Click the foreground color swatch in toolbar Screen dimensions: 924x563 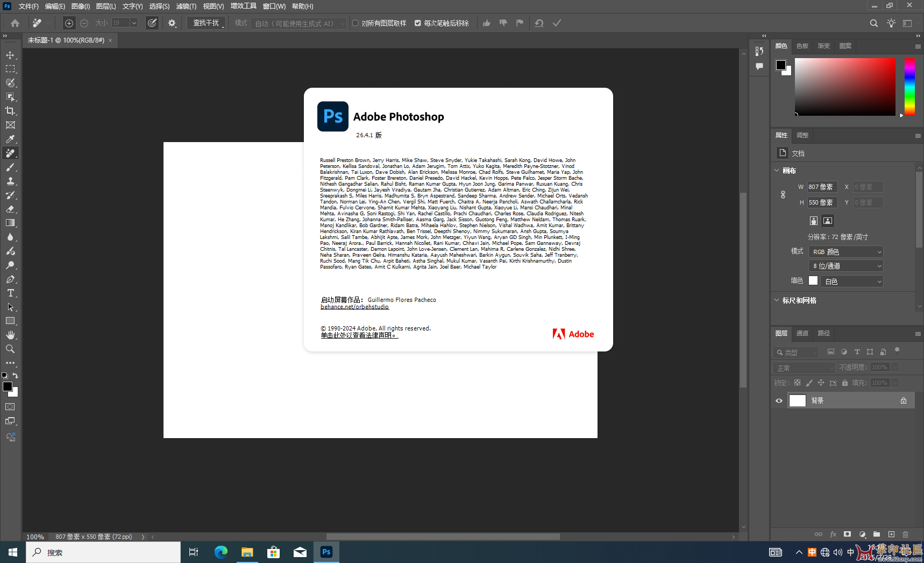click(8, 386)
